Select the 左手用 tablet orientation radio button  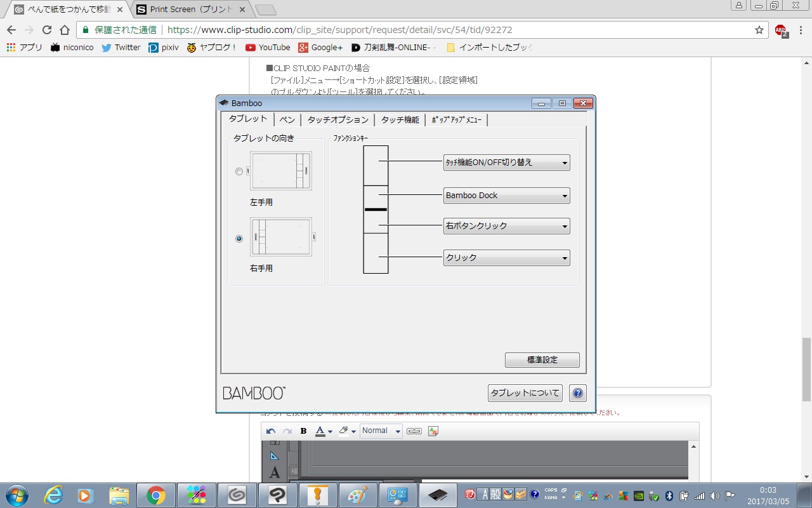point(239,171)
